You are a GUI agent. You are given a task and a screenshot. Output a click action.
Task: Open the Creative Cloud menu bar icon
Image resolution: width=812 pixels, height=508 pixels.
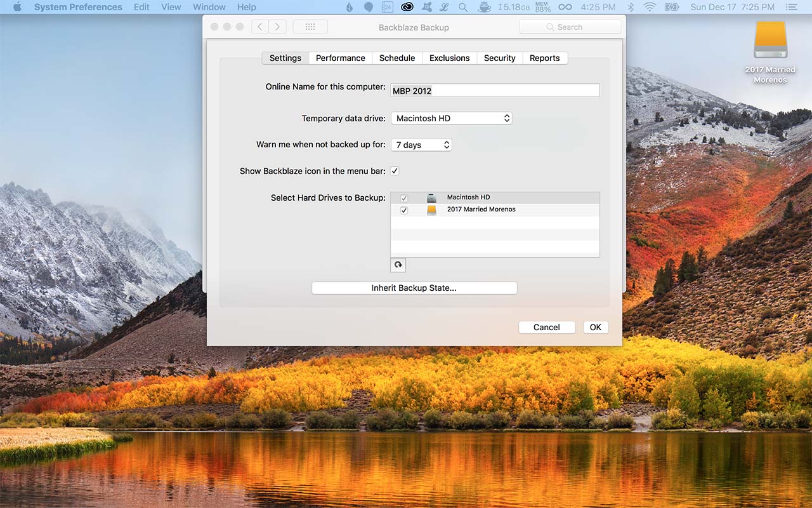point(407,7)
